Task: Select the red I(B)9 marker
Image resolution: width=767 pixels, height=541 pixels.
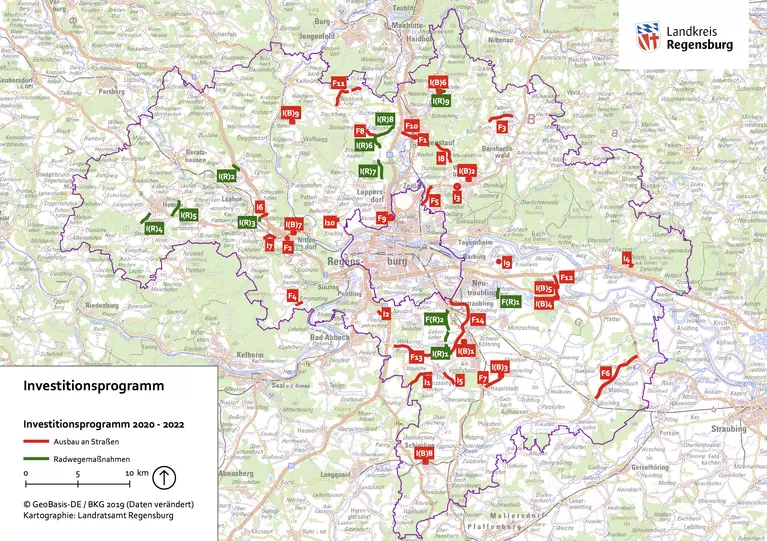Action: pos(291,113)
